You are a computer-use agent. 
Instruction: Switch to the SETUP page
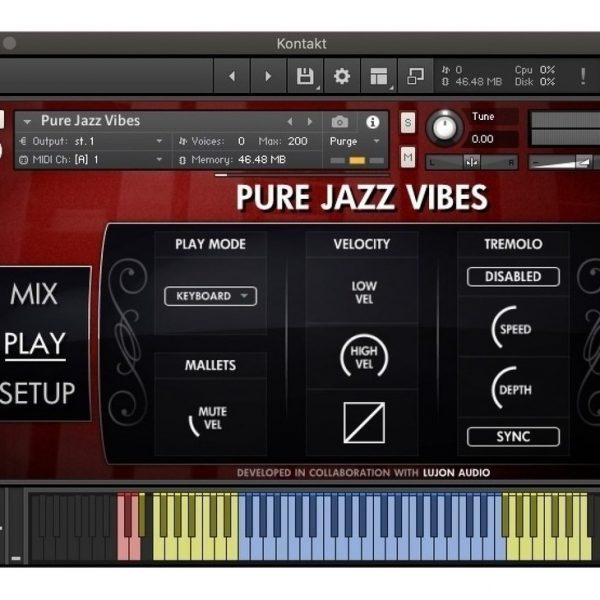[x=37, y=393]
